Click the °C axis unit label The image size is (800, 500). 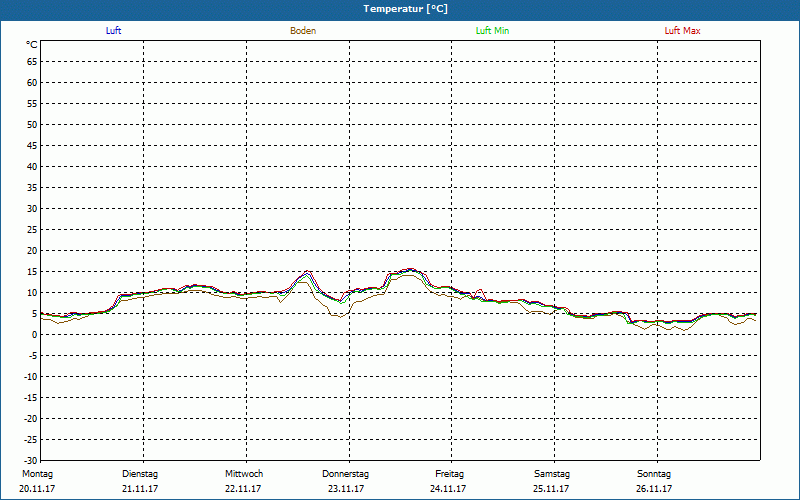click(x=32, y=45)
